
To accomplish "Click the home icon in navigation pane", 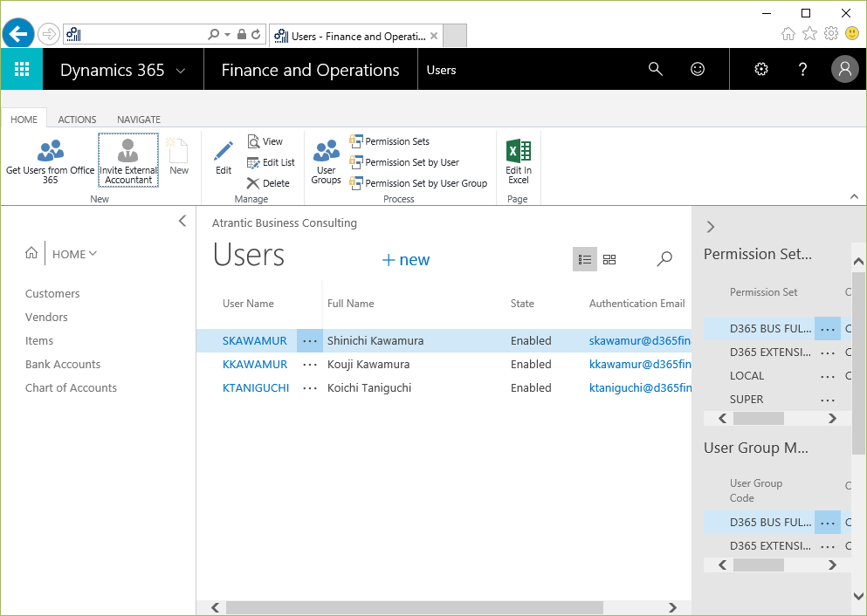I will pyautogui.click(x=31, y=253).
